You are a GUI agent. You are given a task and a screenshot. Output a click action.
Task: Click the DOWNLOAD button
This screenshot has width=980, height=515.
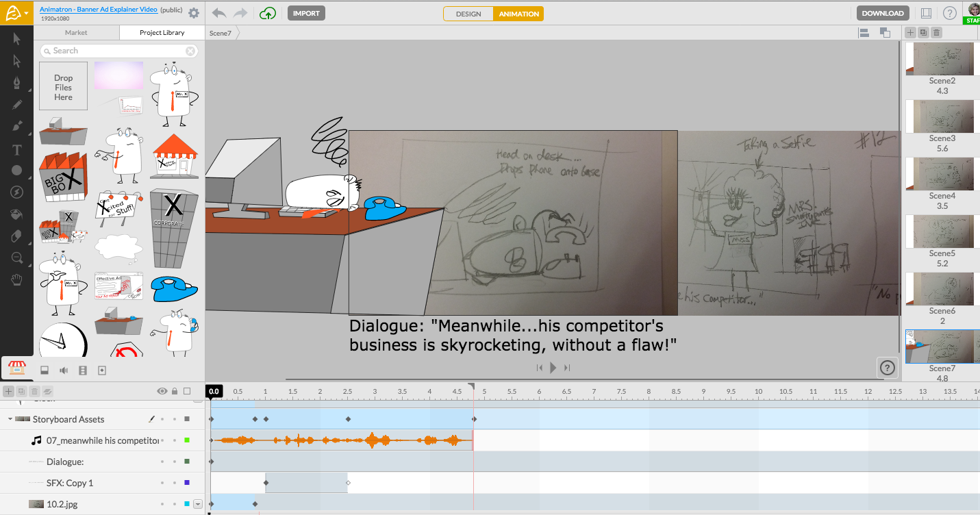(883, 13)
